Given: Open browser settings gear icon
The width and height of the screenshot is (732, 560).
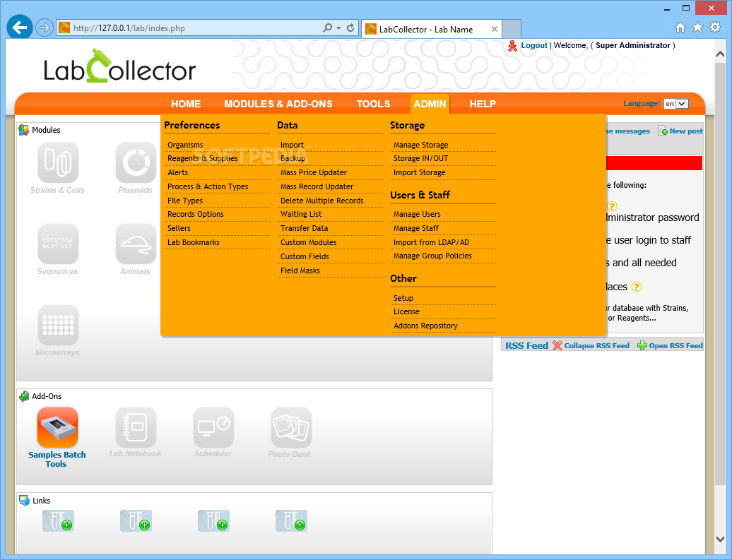Looking at the screenshot, I should pos(715,28).
